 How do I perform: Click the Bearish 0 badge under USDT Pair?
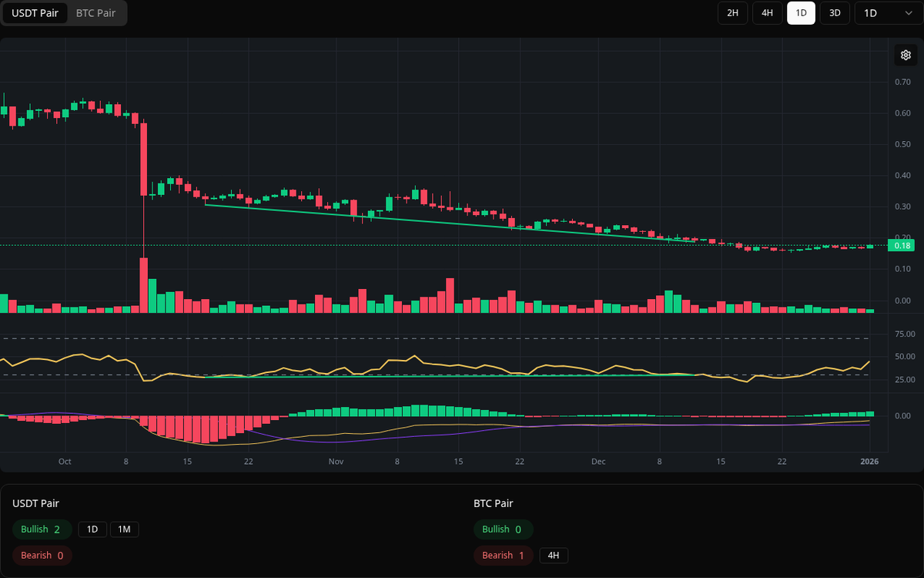(42, 555)
